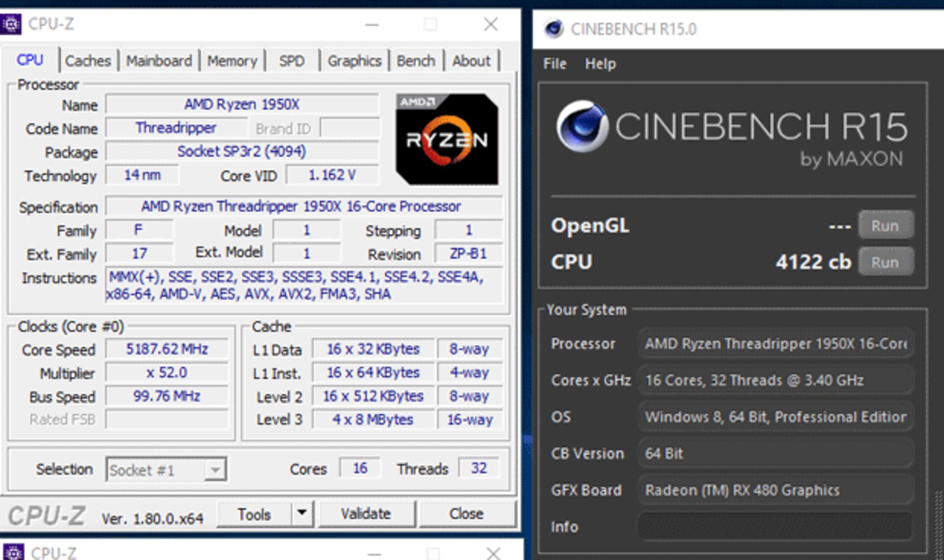Click the OS field showing Windows 8
Screen dimensions: 944x560
(x=775, y=417)
